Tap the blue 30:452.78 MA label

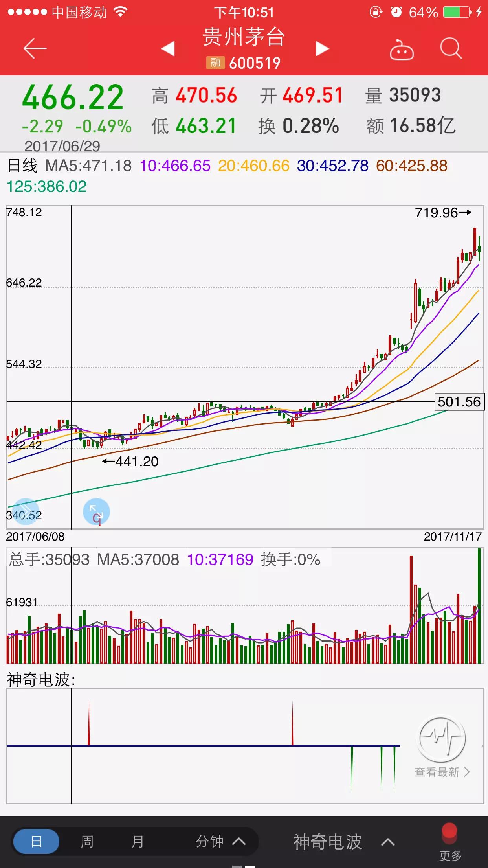333,166
